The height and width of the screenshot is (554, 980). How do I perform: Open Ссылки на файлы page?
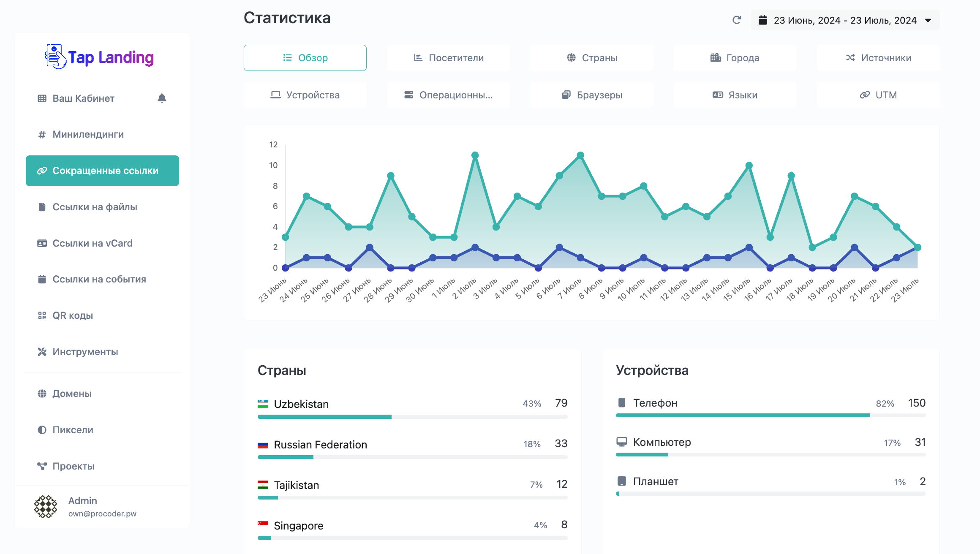(95, 207)
